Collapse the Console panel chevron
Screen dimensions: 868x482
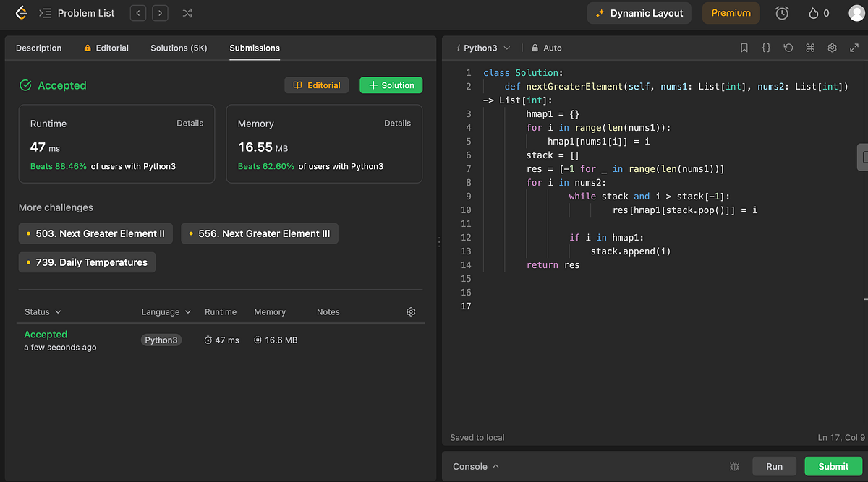pos(494,466)
